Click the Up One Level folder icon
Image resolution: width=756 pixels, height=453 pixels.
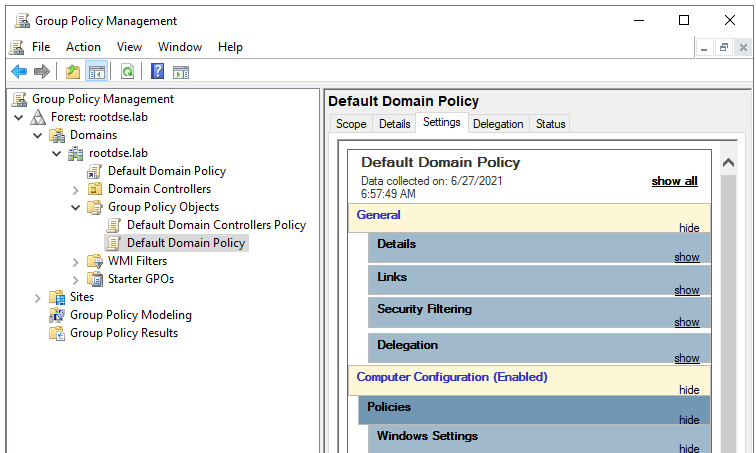pyautogui.click(x=73, y=72)
